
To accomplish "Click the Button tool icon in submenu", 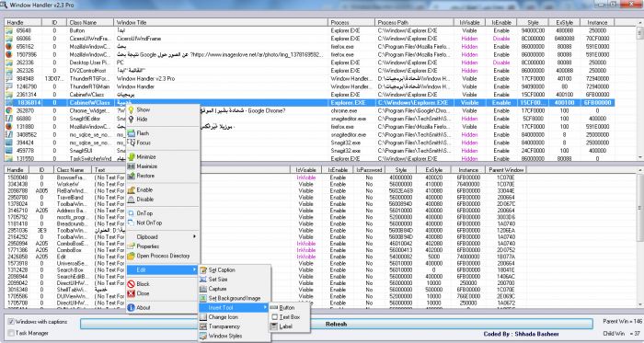I will click(274, 308).
